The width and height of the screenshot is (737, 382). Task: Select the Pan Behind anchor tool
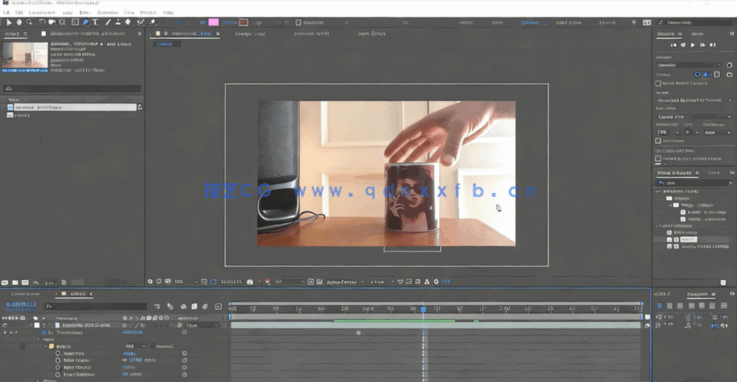tap(62, 22)
